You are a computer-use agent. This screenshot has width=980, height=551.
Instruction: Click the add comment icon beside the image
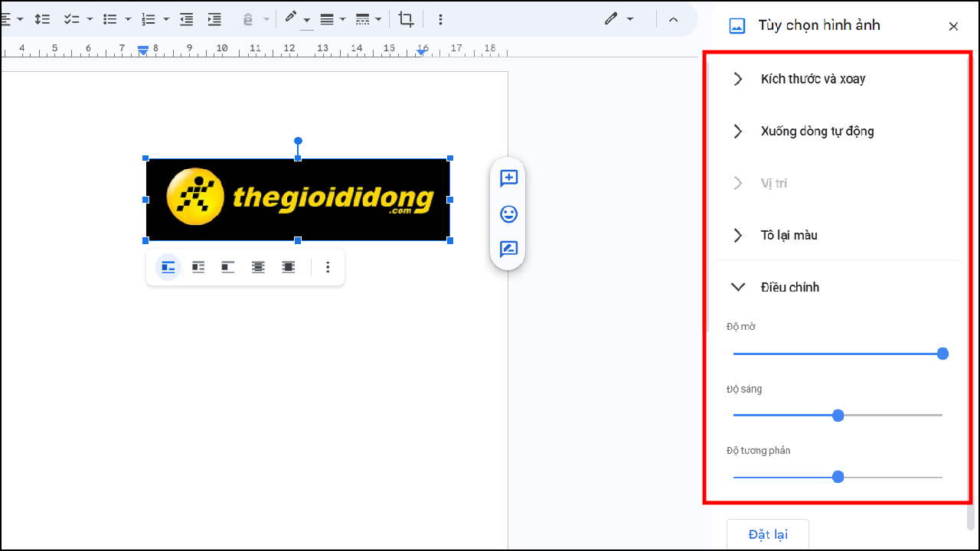tap(508, 178)
